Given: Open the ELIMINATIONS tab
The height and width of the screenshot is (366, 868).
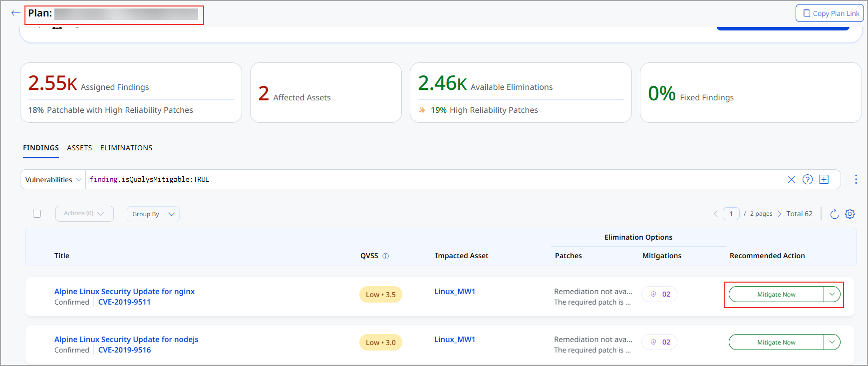Looking at the screenshot, I should 126,148.
